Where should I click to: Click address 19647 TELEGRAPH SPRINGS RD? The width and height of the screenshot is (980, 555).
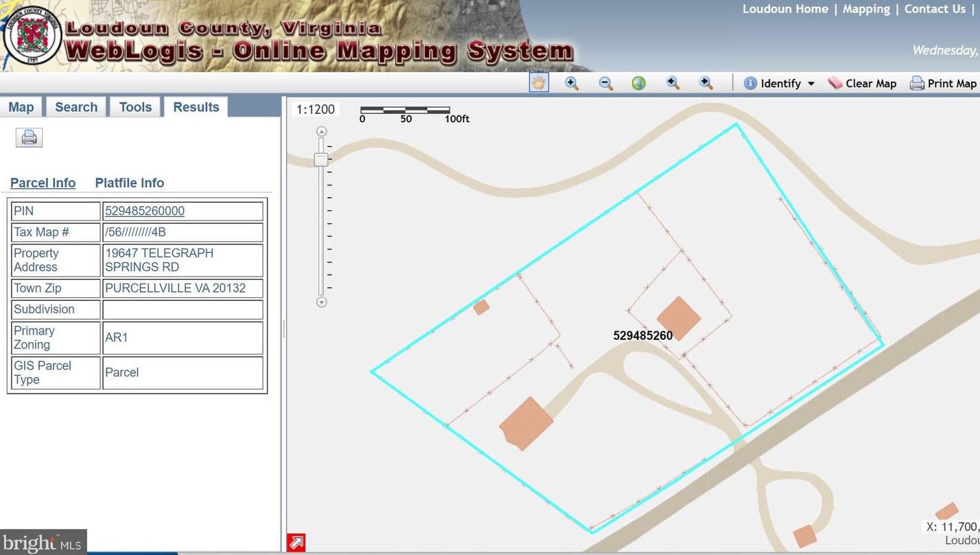click(183, 260)
